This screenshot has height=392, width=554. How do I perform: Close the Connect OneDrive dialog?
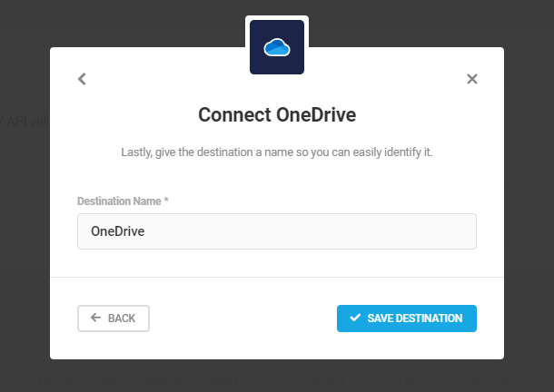(x=472, y=79)
